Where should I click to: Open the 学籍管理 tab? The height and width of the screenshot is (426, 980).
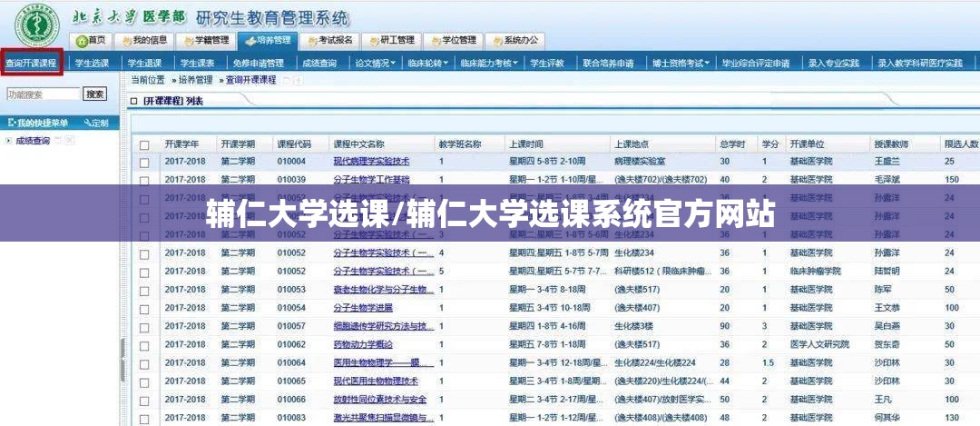click(206, 41)
